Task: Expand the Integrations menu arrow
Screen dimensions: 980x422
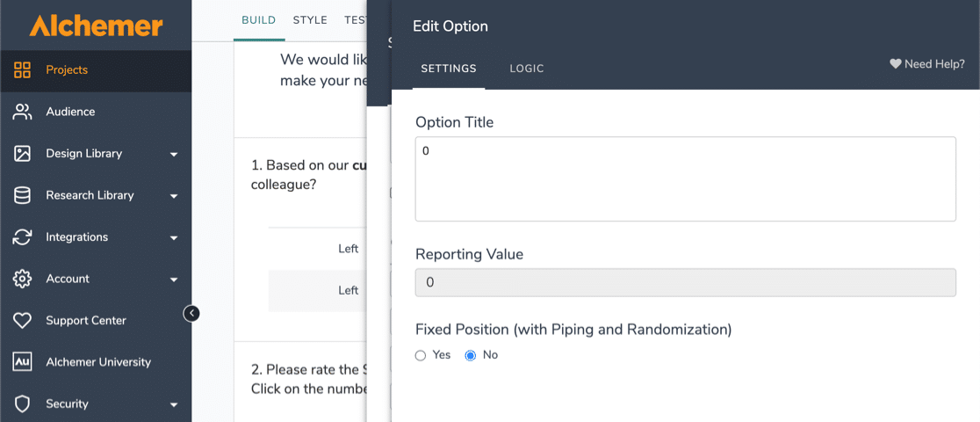Action: 174,238
